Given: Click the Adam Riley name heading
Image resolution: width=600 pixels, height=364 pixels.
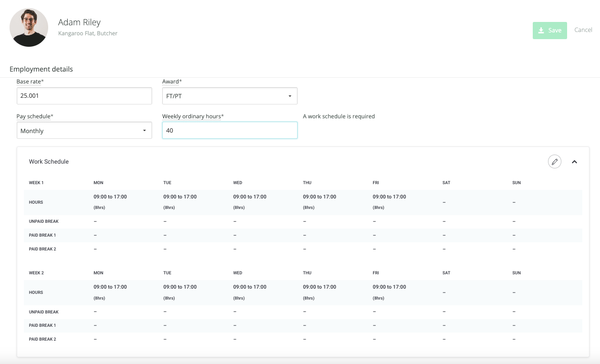Looking at the screenshot, I should [79, 22].
